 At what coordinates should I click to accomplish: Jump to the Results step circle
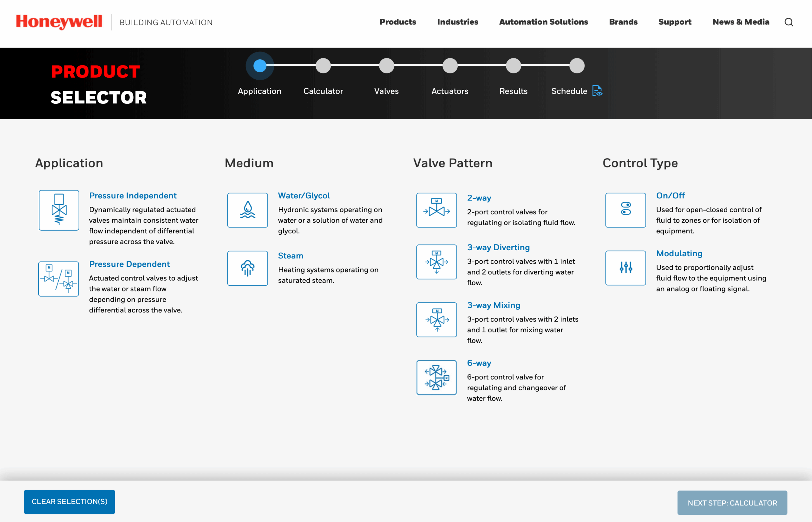[513, 66]
